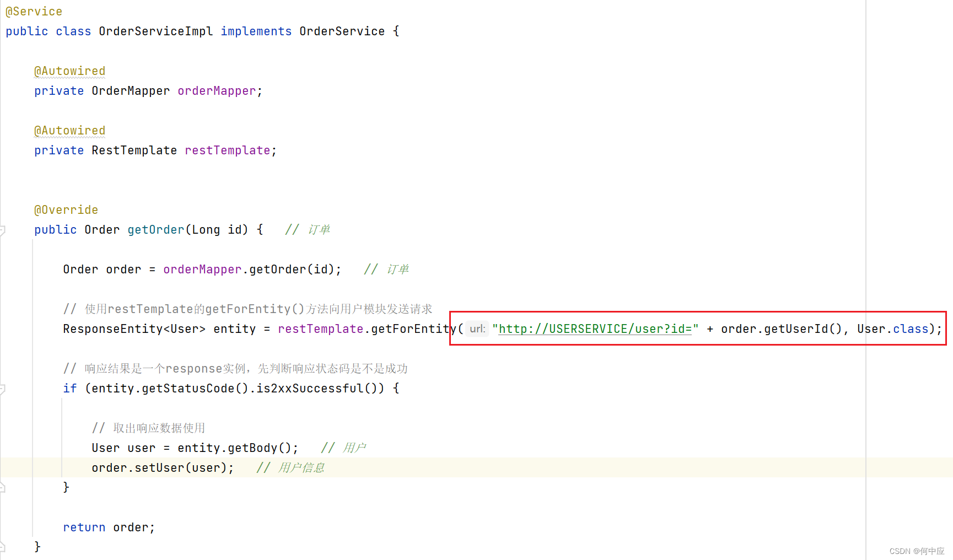953x560 pixels.
Task: Click the 订单 comment after orderMapper.getOrder(id)
Action: pyautogui.click(x=386, y=270)
